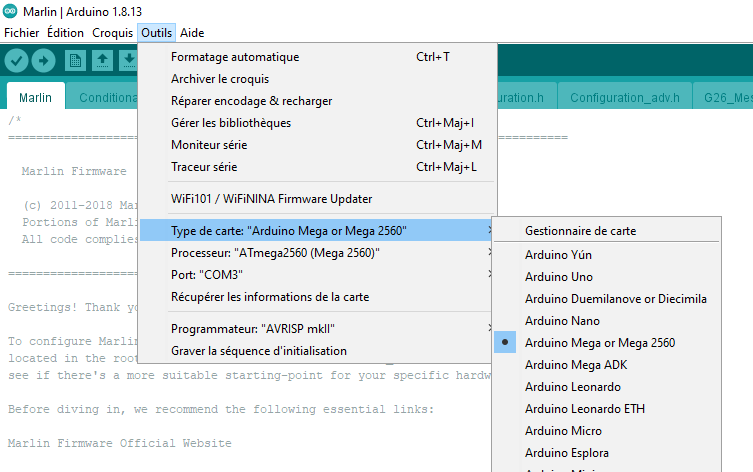Click the 'Greetings! Thank' comment line
Viewport: 753px width, 472px height.
(x=73, y=307)
